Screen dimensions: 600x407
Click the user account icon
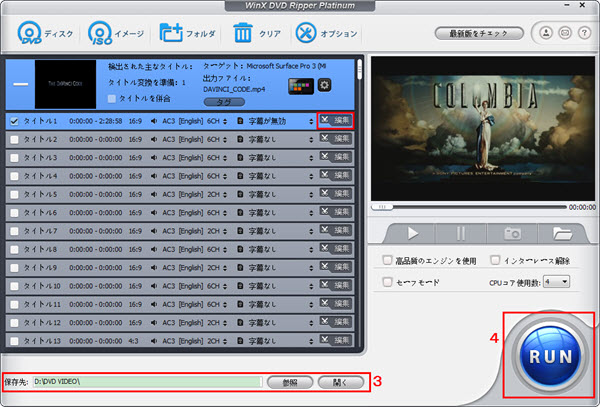click(546, 33)
